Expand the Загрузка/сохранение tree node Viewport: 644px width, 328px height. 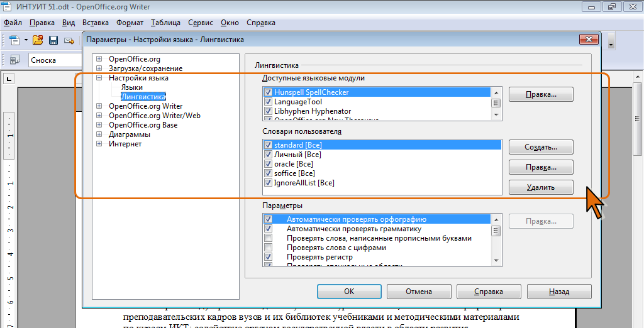pyautogui.click(x=99, y=68)
